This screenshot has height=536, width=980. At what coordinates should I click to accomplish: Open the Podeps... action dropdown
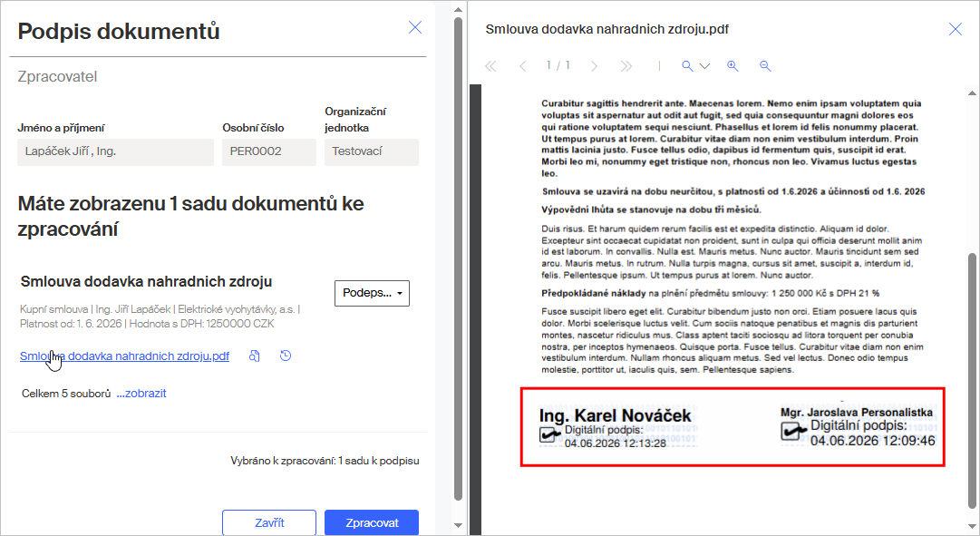(x=372, y=293)
